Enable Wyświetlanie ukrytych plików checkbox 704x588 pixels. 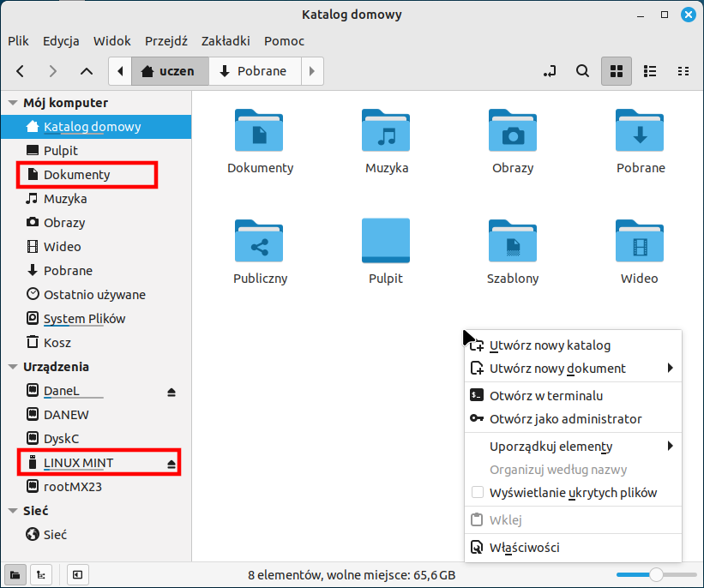[x=478, y=492]
